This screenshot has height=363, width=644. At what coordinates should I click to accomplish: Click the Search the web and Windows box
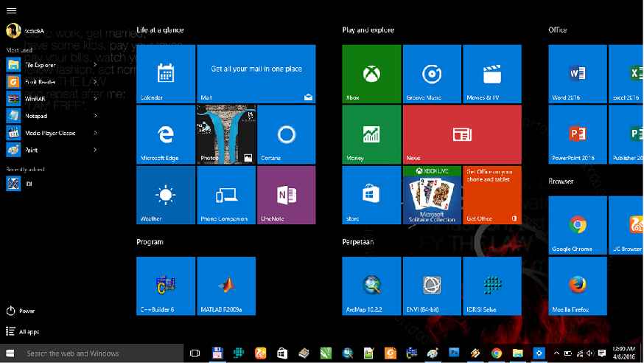(x=102, y=353)
